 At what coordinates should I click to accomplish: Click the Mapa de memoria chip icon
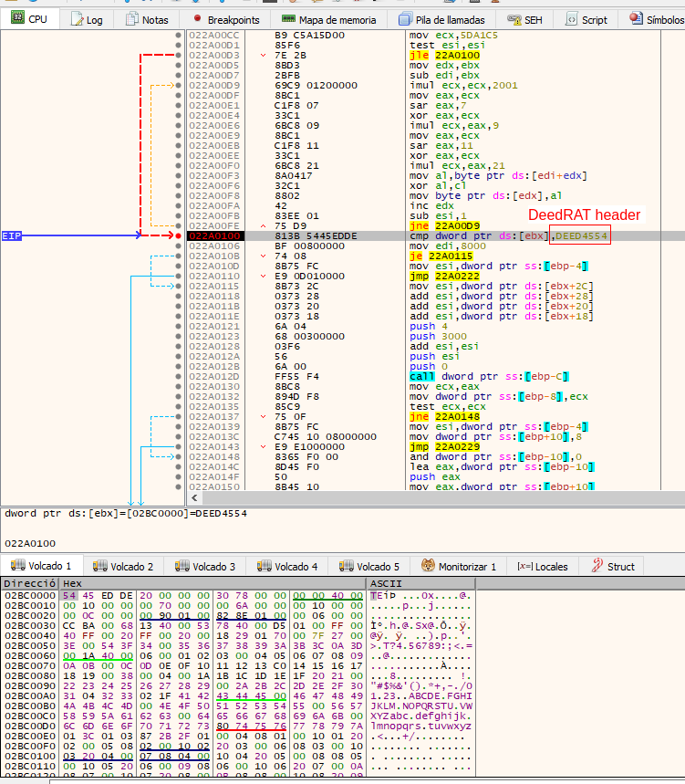[288, 18]
